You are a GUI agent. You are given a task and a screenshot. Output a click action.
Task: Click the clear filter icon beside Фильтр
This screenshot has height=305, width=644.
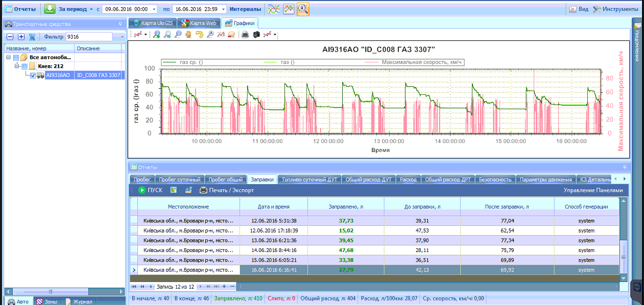tap(32, 37)
